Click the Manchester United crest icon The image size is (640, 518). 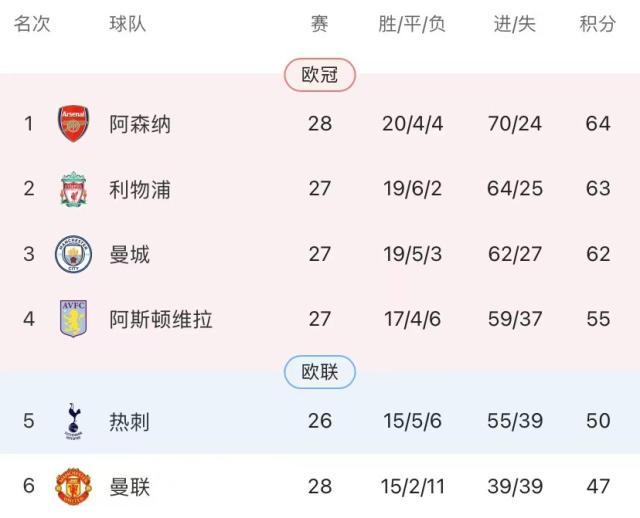coord(73,487)
